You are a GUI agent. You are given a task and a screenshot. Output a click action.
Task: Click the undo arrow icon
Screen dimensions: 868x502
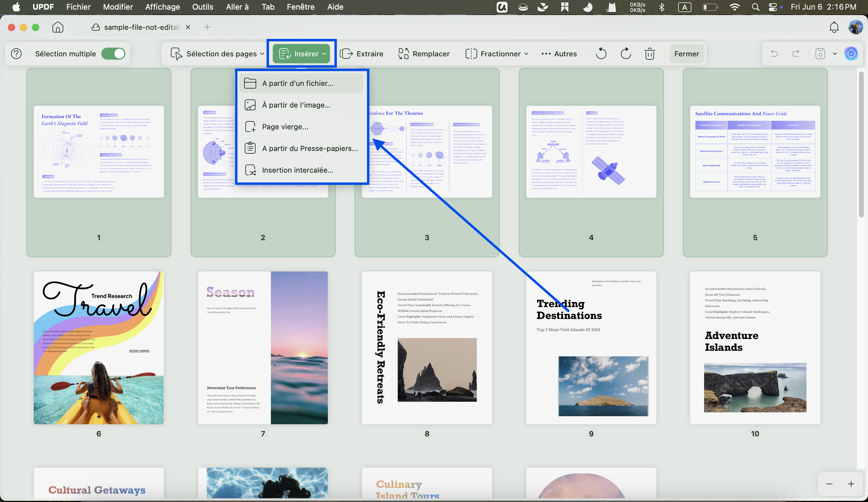click(774, 54)
